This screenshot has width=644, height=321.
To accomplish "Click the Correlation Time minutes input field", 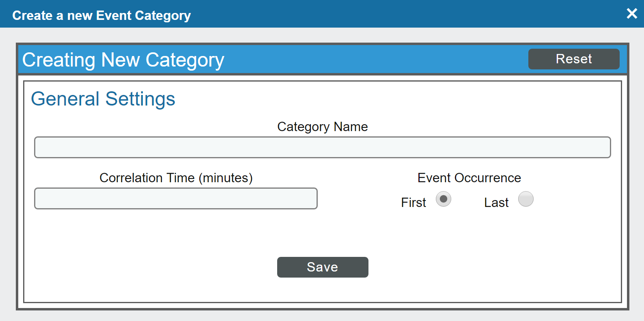I will point(176,198).
